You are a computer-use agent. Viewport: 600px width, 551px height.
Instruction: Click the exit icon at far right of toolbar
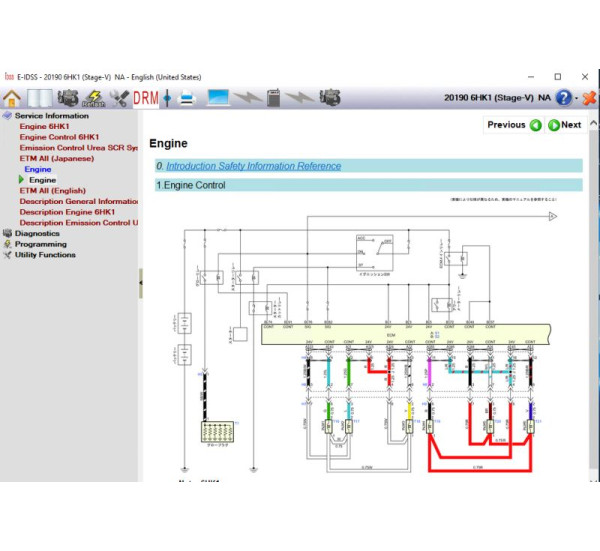click(x=589, y=98)
